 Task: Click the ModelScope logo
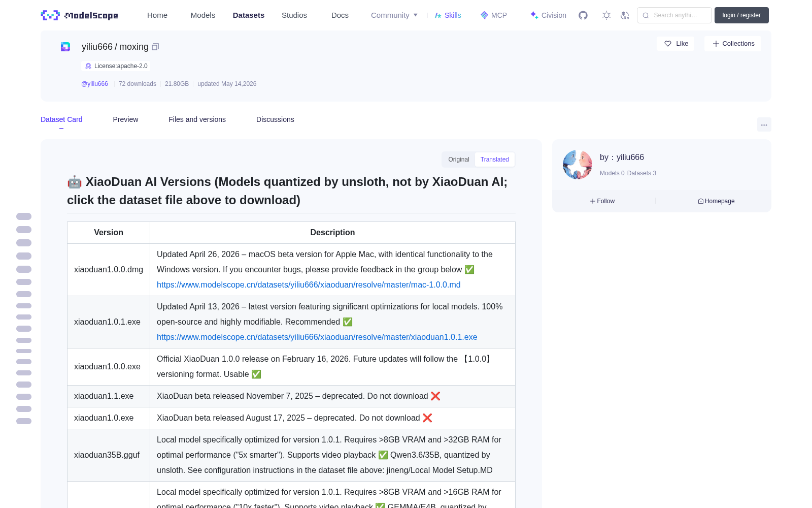(x=79, y=15)
